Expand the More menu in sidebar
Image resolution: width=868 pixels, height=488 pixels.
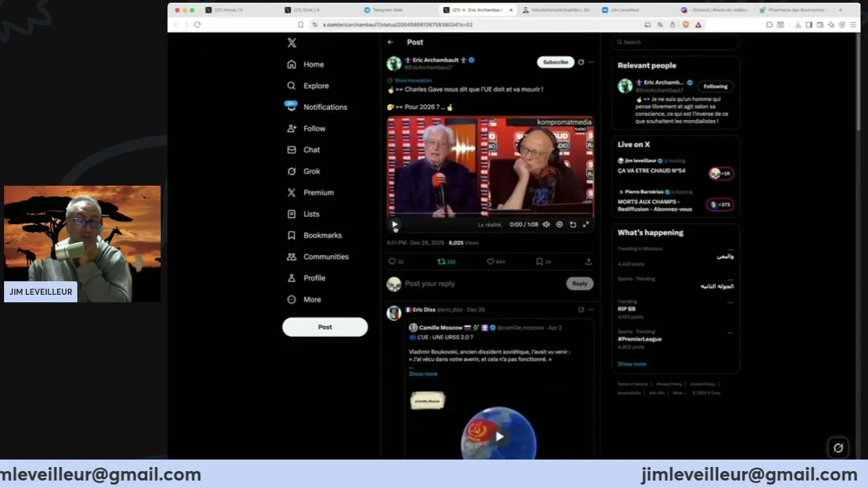click(304, 300)
